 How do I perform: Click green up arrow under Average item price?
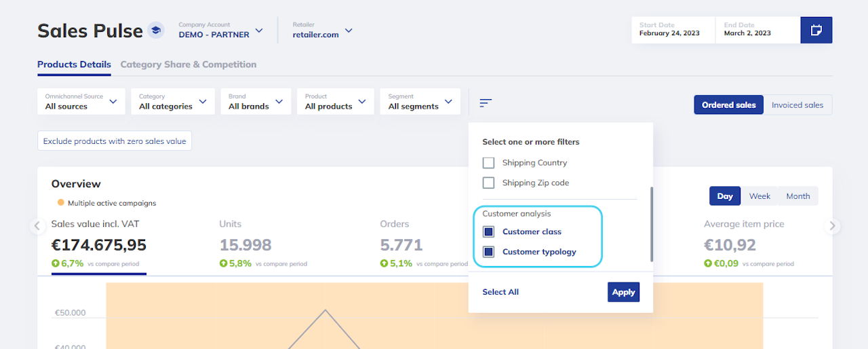click(708, 263)
